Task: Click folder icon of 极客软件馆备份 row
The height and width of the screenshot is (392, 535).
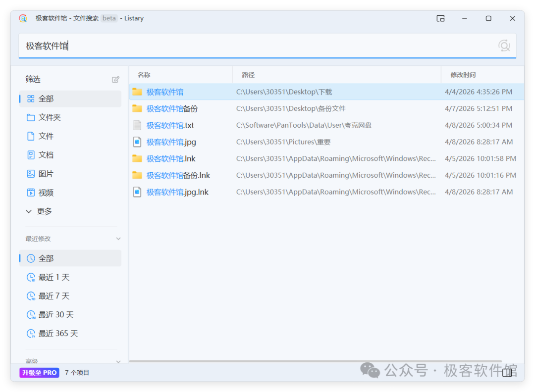Action: 137,108
